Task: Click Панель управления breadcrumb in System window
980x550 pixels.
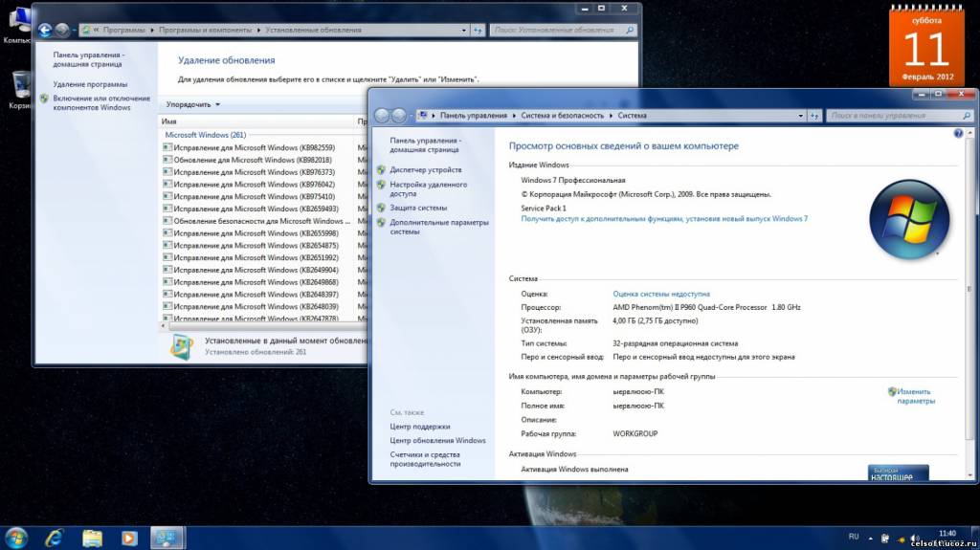Action: [x=473, y=116]
